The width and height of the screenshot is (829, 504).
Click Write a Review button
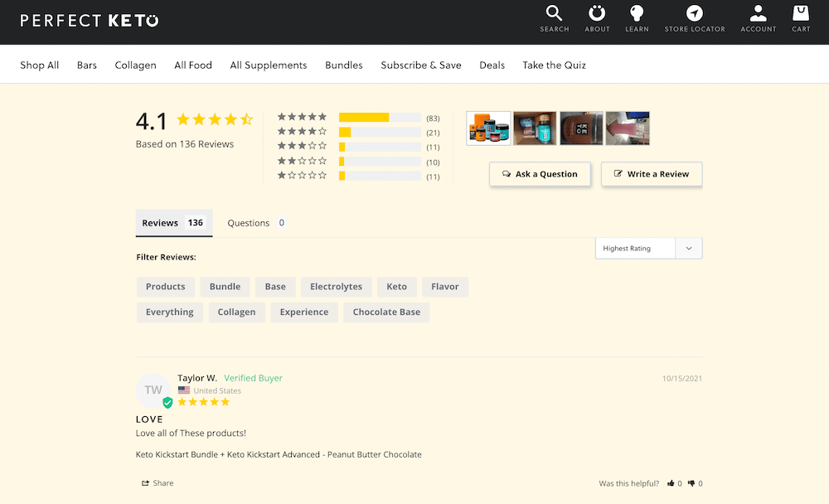pos(652,174)
